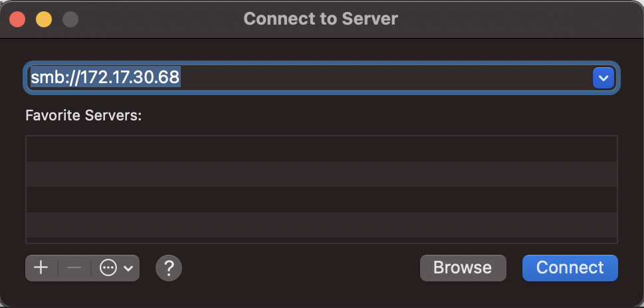Viewport: 644px width, 308px height.
Task: Open the question mark help button
Action: [169, 268]
